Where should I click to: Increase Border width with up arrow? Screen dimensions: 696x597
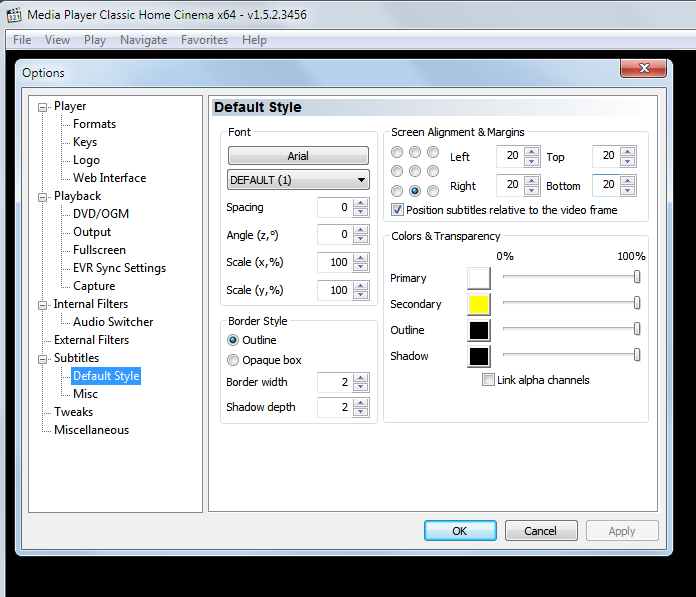(x=360, y=378)
